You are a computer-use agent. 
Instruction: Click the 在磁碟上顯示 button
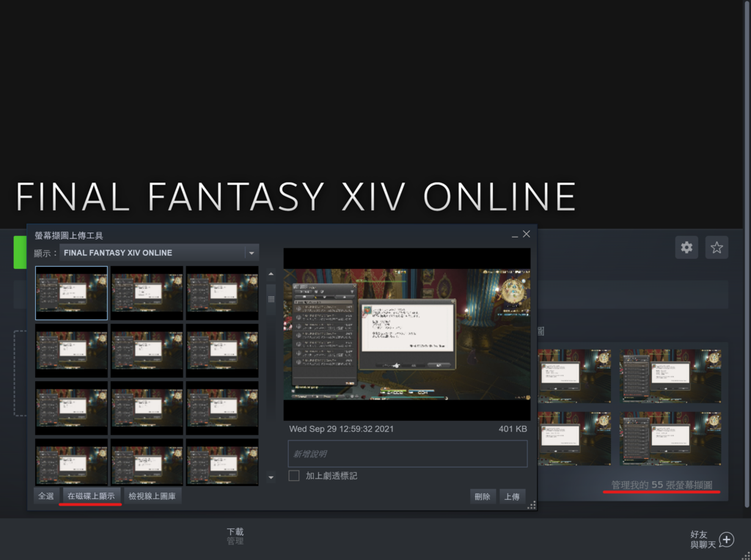tap(91, 496)
